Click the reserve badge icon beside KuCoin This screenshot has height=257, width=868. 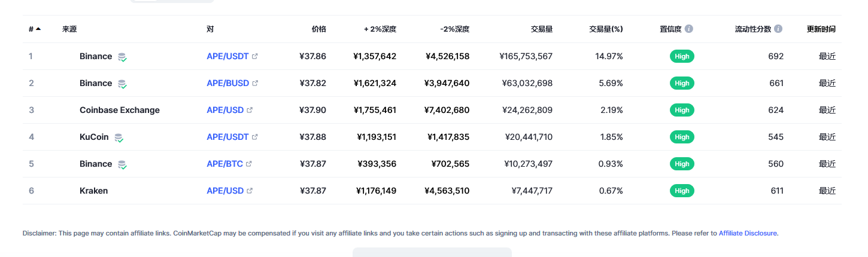[x=119, y=138]
